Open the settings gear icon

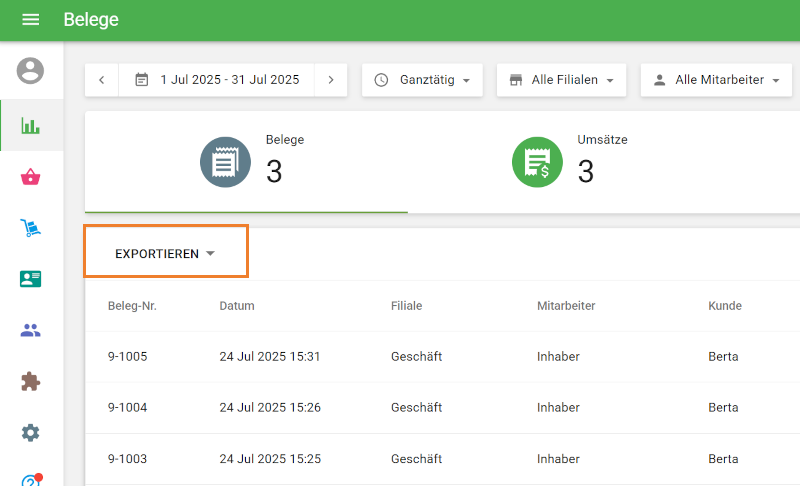31,432
